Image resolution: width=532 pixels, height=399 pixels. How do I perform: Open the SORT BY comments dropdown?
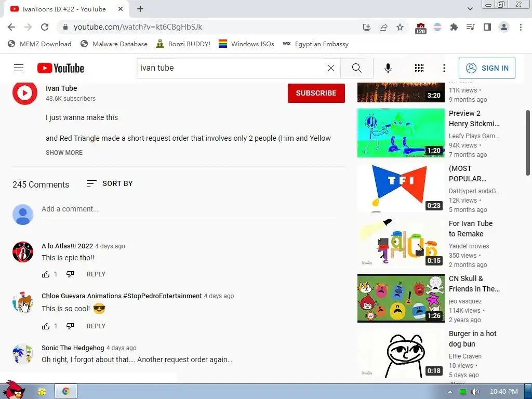110,183
